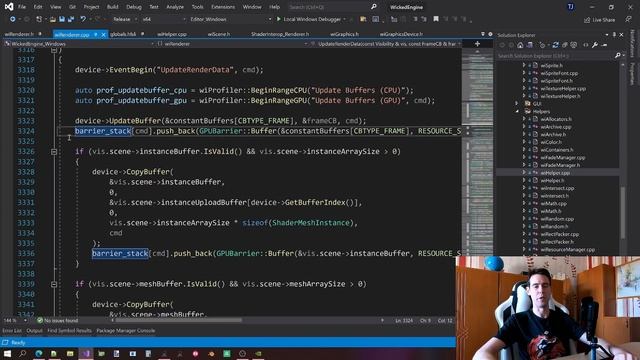Viewport: 640px width, 360px height.
Task: Click the Solution Explorer Collapse All icon
Action: [x=565, y=45]
